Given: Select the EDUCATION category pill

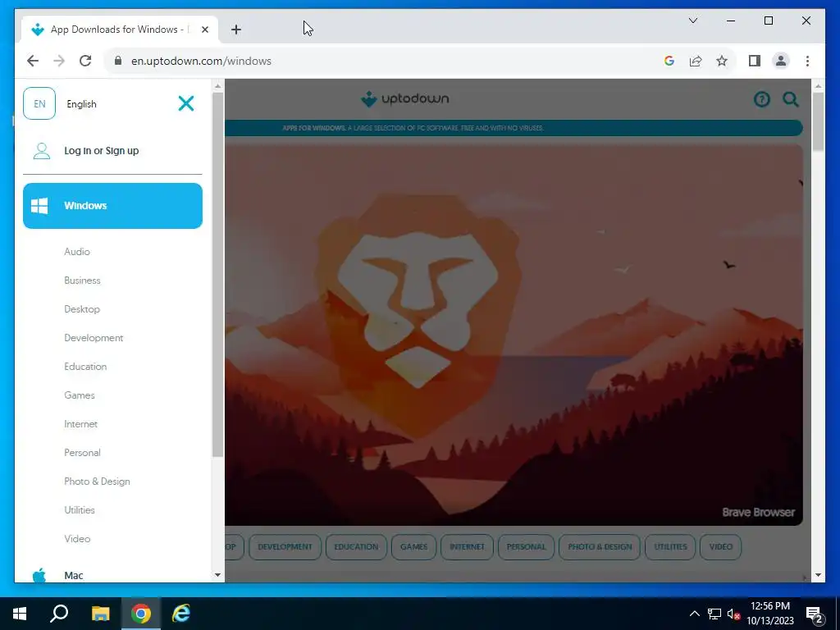Looking at the screenshot, I should click(x=356, y=547).
